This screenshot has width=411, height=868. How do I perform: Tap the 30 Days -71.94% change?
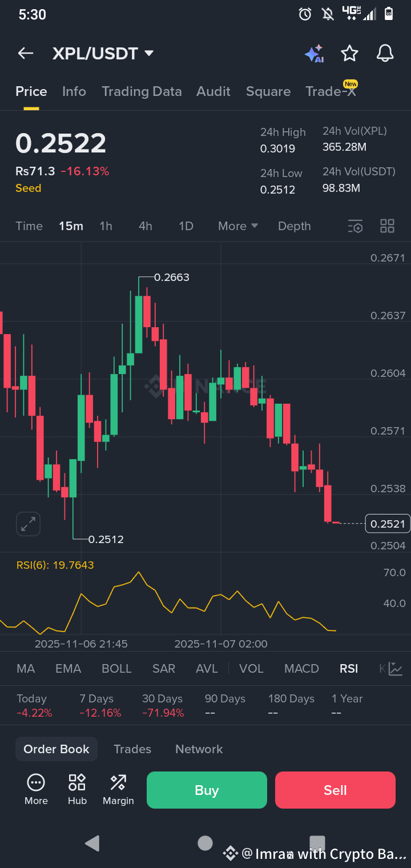(163, 713)
